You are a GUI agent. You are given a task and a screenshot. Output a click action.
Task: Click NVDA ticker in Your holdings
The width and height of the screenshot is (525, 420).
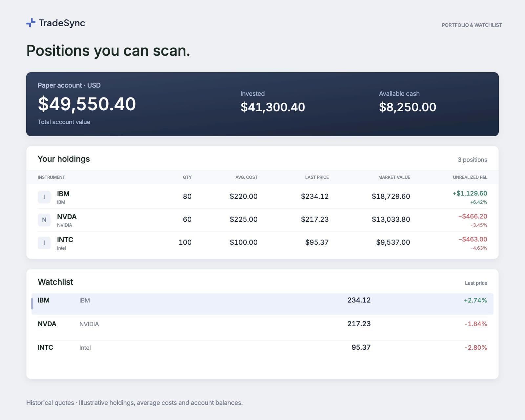point(67,217)
